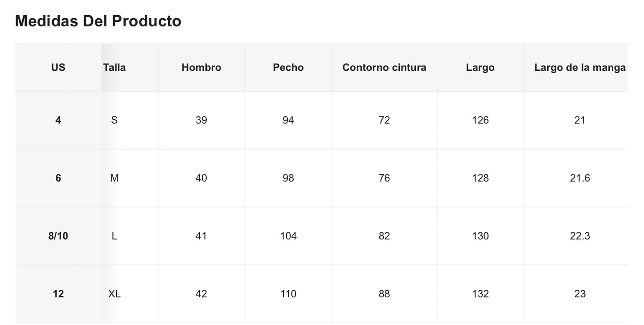Screen dimensions: 644x325
Task: Click the 'Pecho' column header
Action: 288,67
